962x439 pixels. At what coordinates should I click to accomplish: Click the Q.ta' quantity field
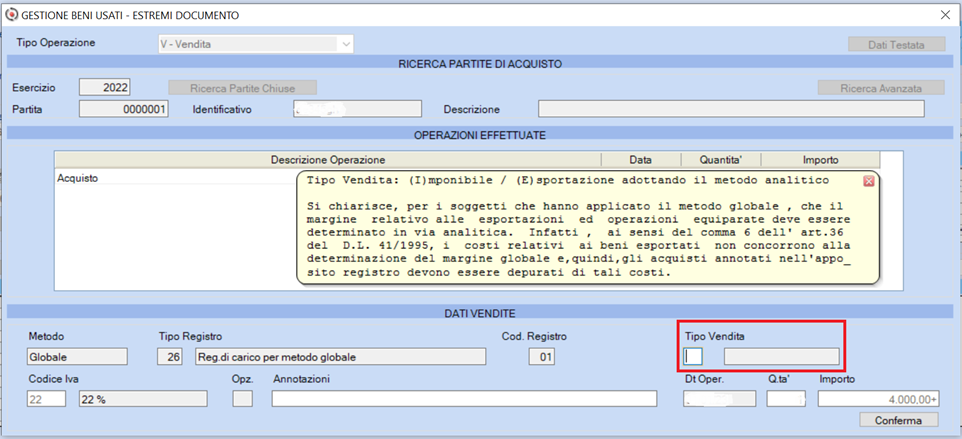tap(786, 399)
